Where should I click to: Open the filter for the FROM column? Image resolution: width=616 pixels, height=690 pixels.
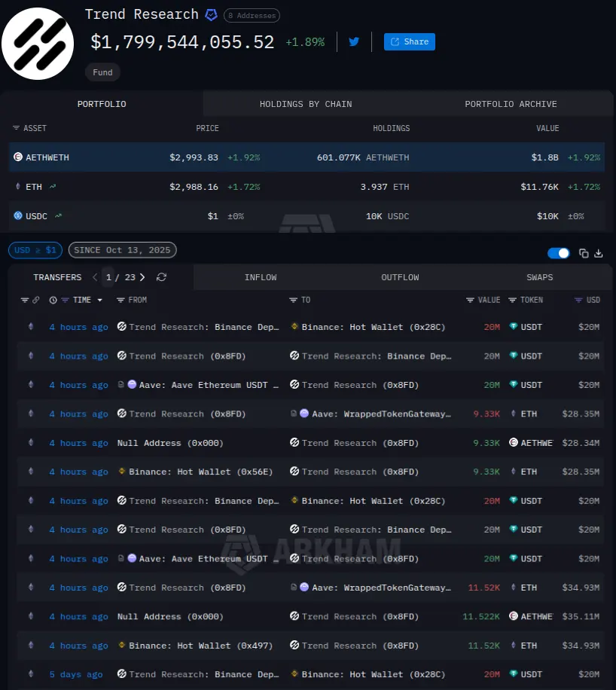tap(120, 300)
